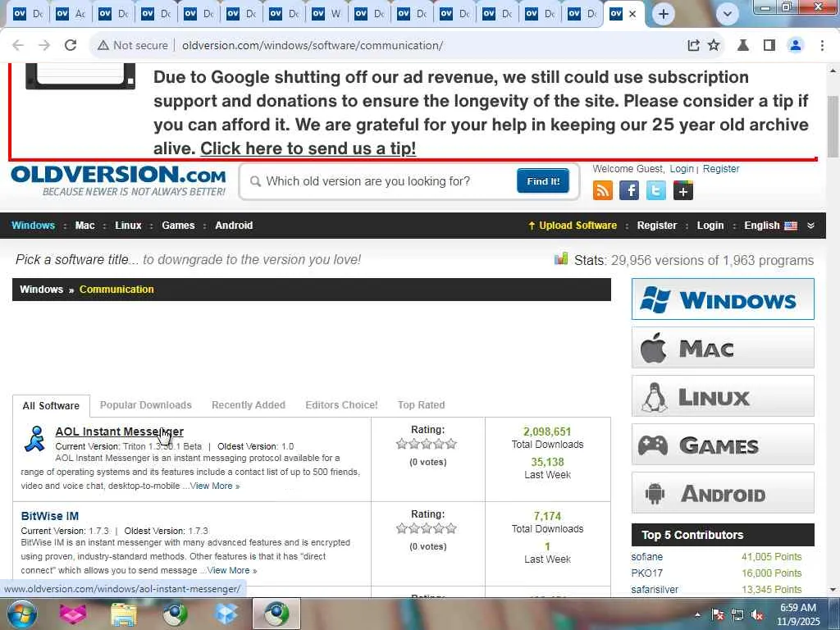Open the browser extensions icon
Viewport: 840px width, 630px height.
(x=743, y=46)
